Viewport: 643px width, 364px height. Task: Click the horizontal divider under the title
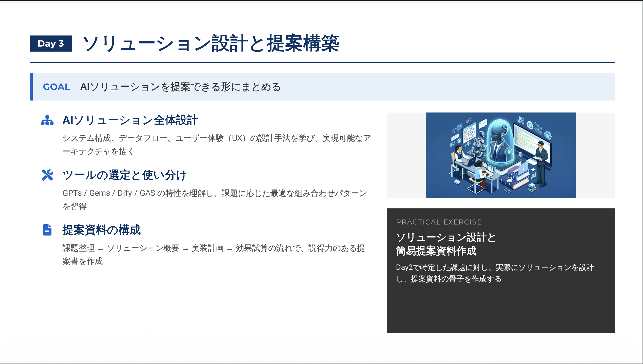point(322,62)
